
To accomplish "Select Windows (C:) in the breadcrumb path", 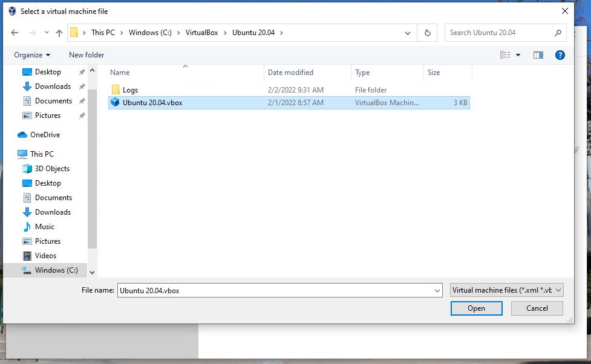I will (x=150, y=33).
